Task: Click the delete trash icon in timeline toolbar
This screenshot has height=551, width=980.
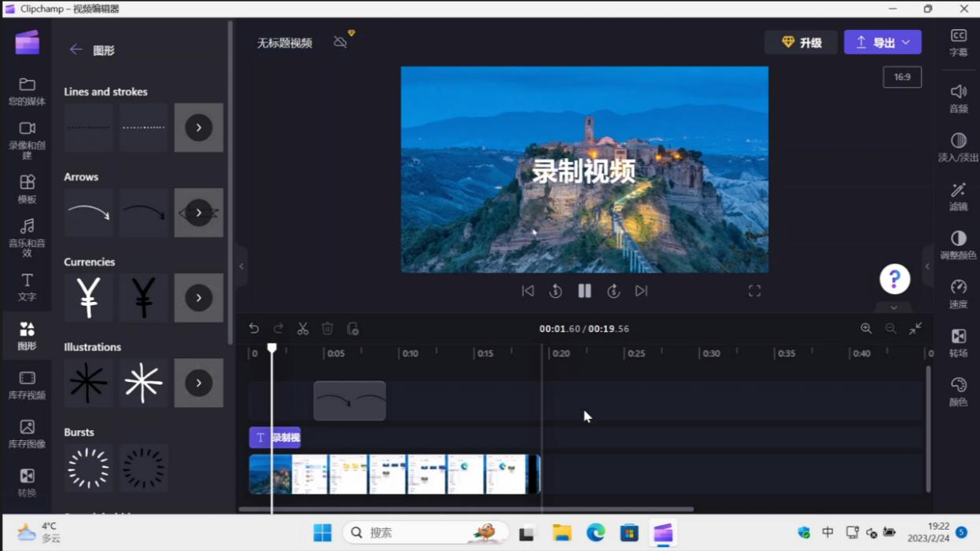Action: [327, 329]
